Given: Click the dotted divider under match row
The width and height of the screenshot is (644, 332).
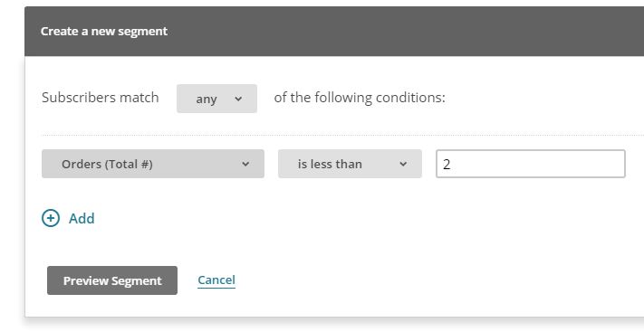Looking at the screenshot, I should coord(342,135).
